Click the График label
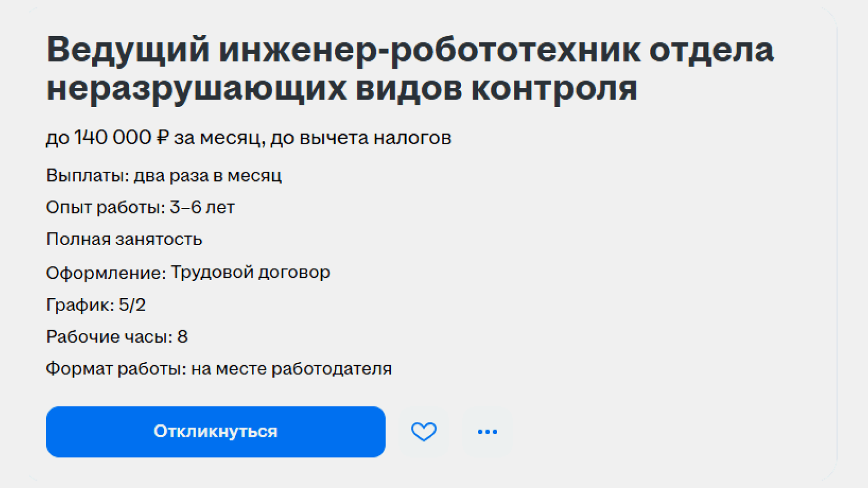Viewport: 868px width, 488px height. pyautogui.click(x=79, y=305)
